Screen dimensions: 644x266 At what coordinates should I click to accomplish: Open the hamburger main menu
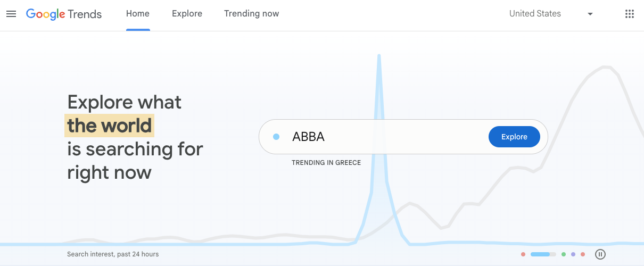(11, 14)
